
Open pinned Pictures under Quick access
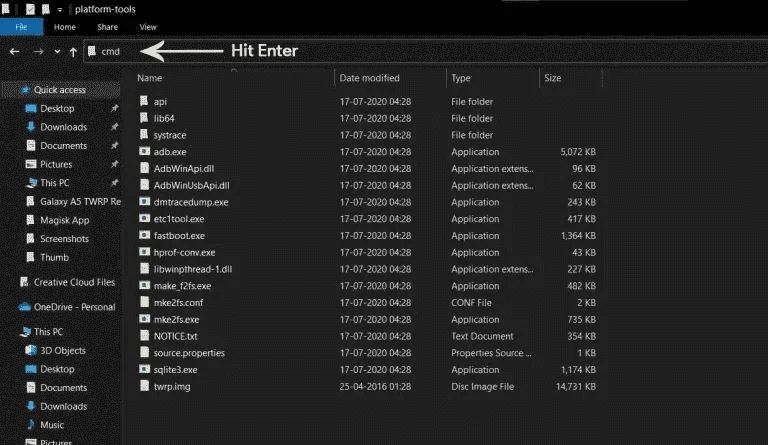pos(56,164)
